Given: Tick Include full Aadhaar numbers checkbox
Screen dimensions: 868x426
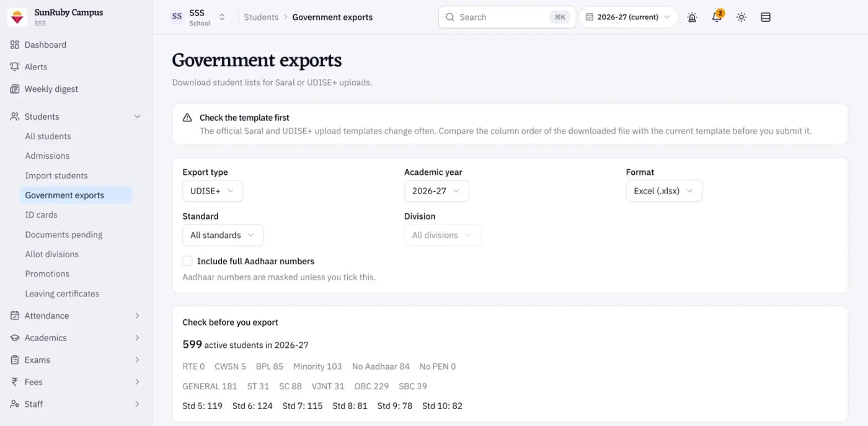Looking at the screenshot, I should tap(187, 261).
